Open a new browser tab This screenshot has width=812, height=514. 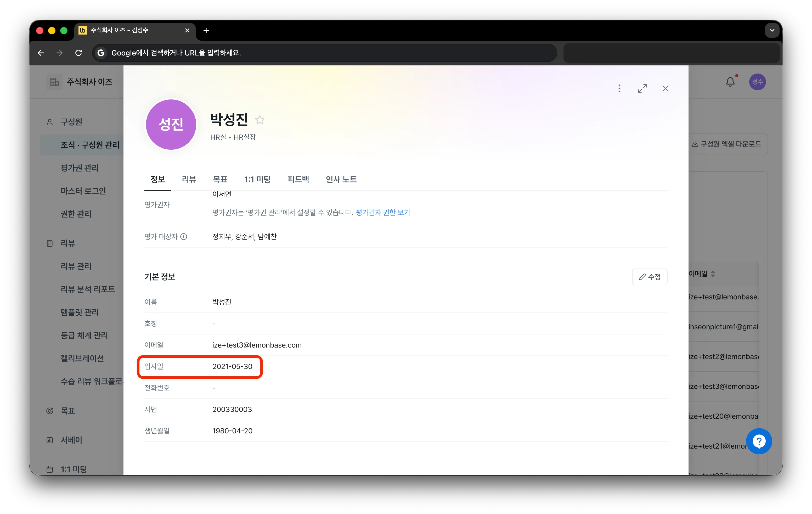click(x=206, y=30)
